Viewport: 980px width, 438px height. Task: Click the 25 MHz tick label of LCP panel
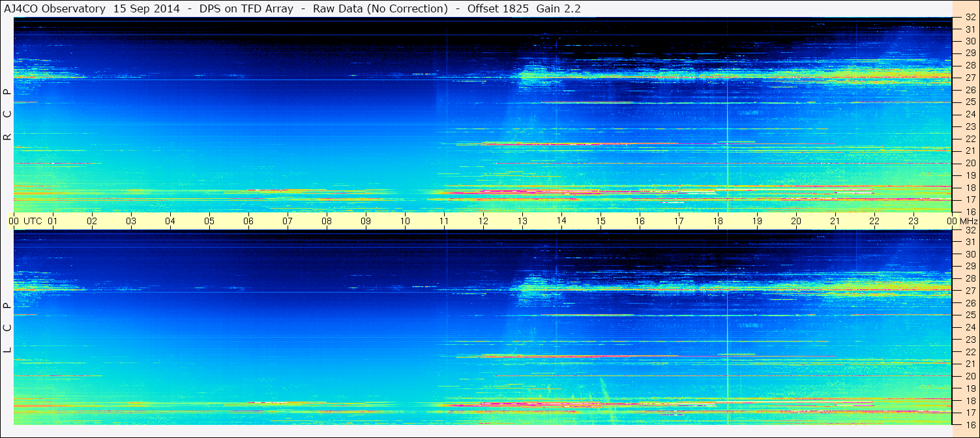click(x=970, y=315)
